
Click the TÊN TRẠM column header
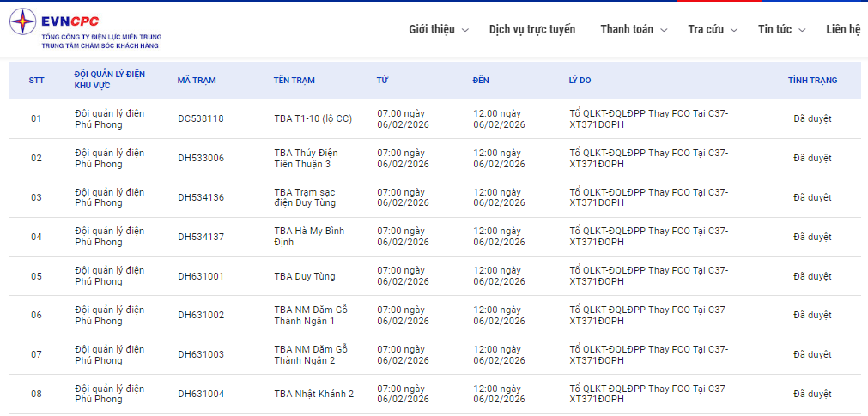tap(294, 81)
